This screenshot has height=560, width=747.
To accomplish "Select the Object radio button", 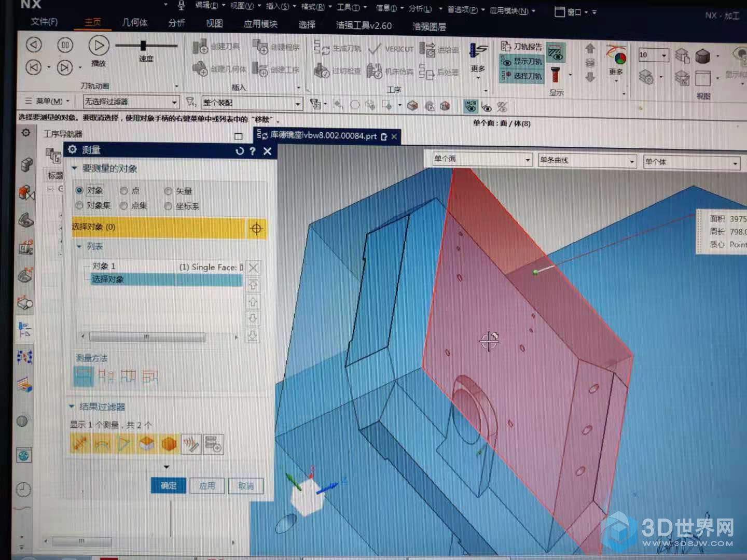I will pos(79,190).
